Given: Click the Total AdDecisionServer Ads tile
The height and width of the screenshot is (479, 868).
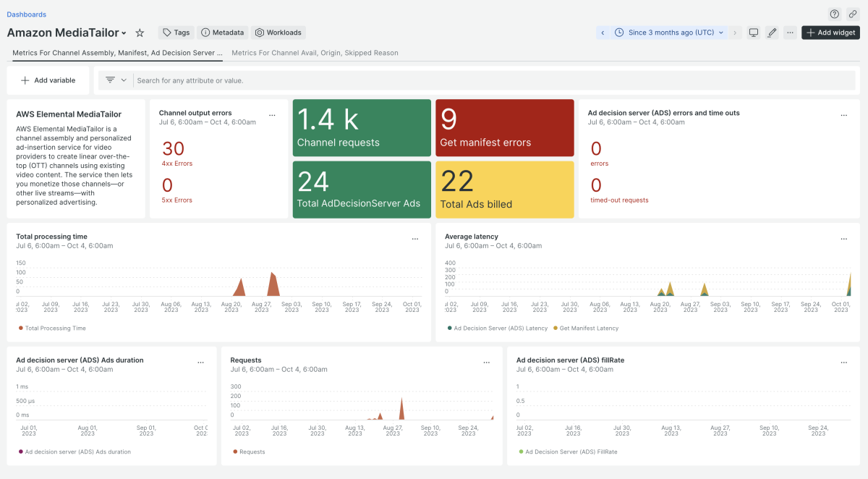Looking at the screenshot, I should [x=362, y=190].
